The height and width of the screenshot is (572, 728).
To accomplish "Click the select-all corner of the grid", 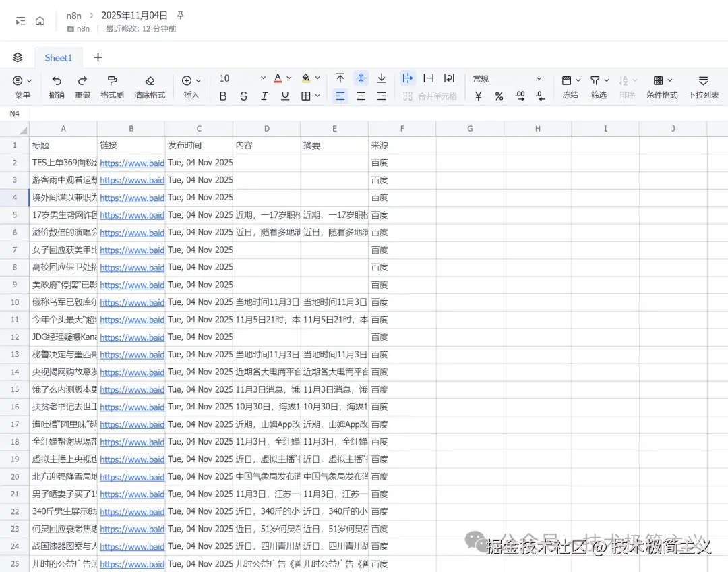I will coord(22,130).
